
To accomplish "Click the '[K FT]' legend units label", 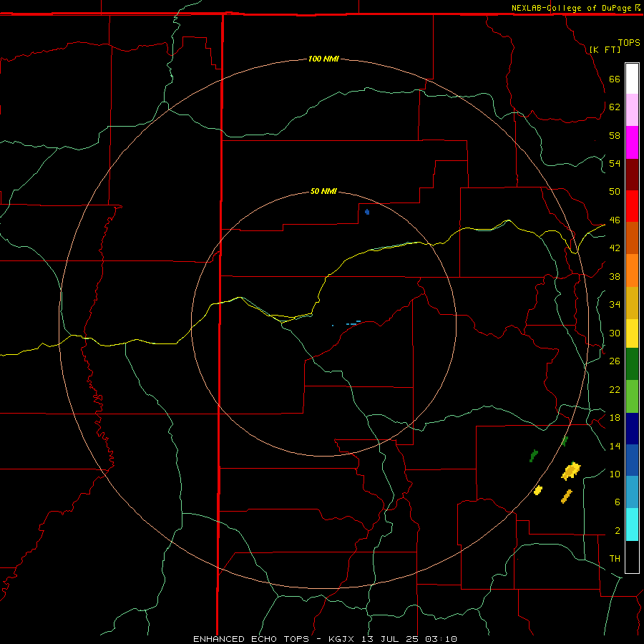I will pos(605,49).
